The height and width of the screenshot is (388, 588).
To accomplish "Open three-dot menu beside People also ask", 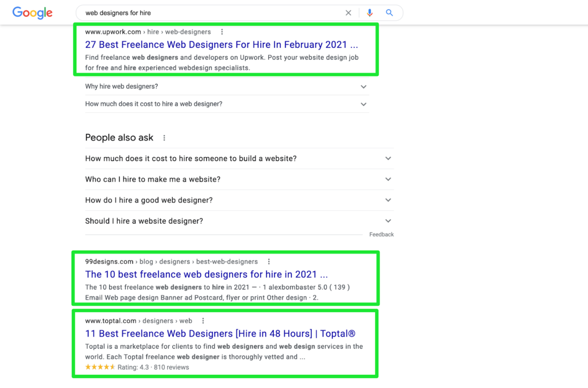I will click(164, 138).
